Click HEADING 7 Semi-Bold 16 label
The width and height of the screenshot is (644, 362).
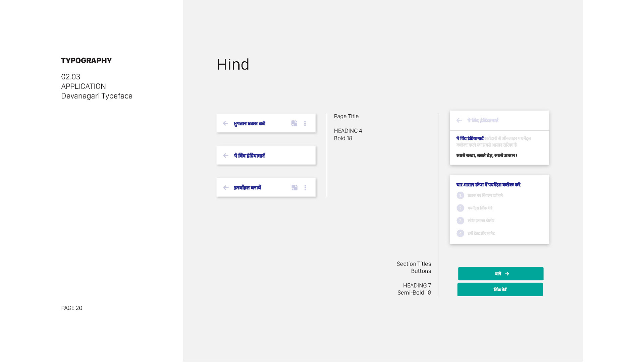tap(414, 289)
